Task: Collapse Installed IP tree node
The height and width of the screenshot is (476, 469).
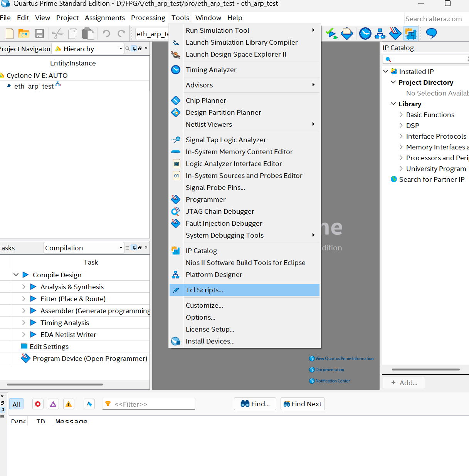Action: click(386, 71)
